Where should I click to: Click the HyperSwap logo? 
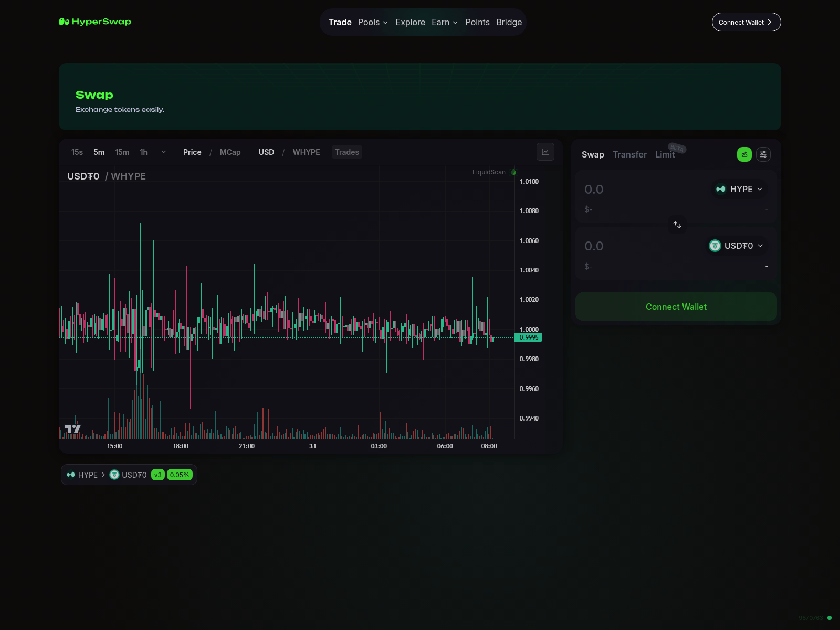click(x=95, y=22)
